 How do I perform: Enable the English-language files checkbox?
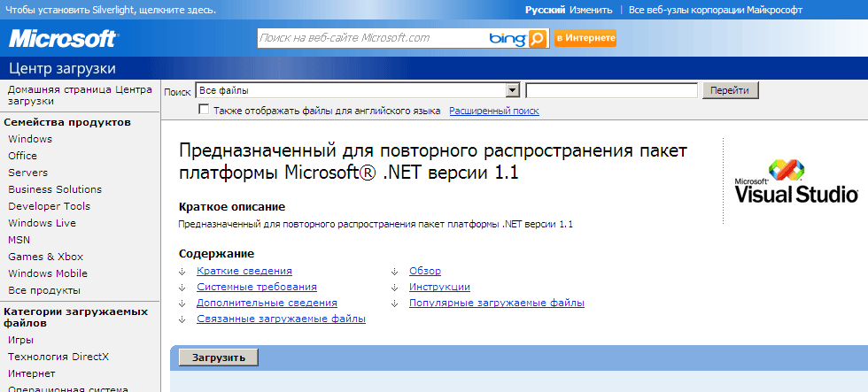204,110
